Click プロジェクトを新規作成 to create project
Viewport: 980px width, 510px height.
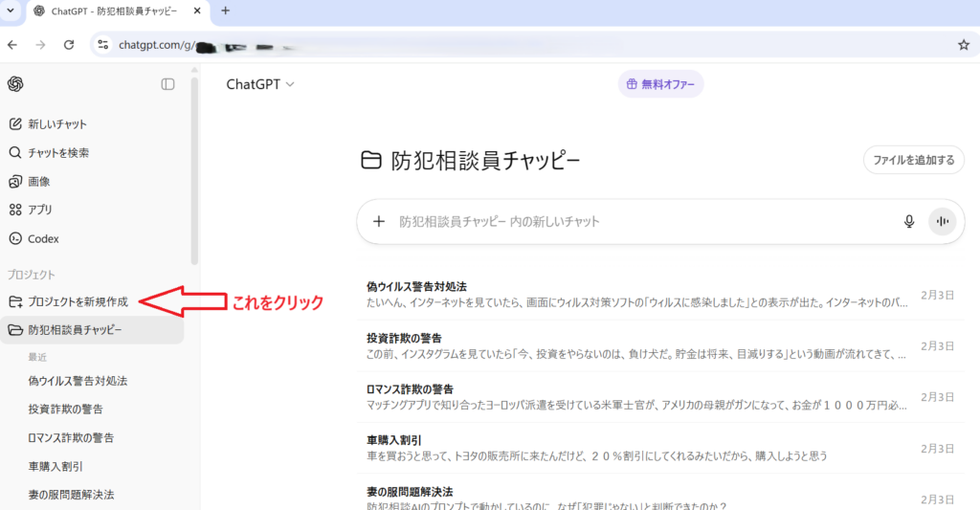coord(77,302)
